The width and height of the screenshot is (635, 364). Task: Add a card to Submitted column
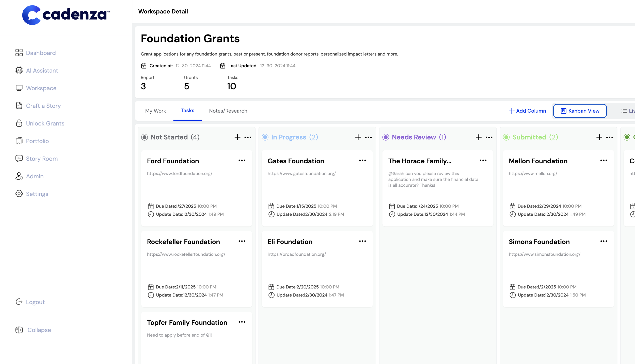[599, 137]
